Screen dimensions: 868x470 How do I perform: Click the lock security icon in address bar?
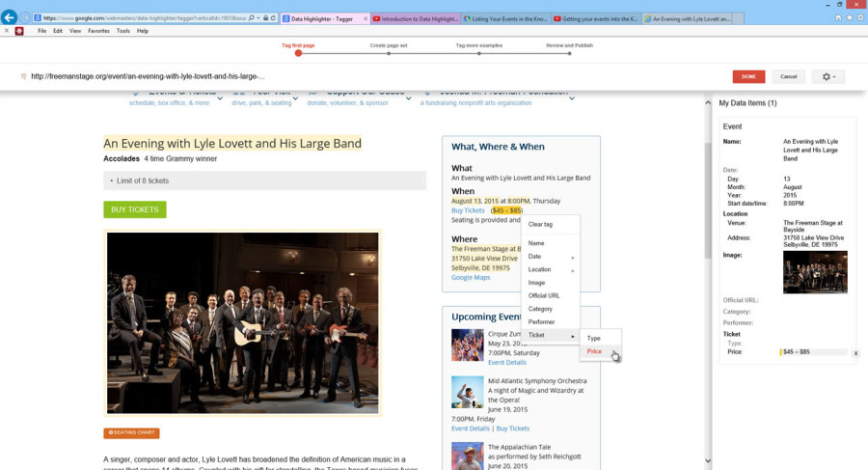pos(266,18)
